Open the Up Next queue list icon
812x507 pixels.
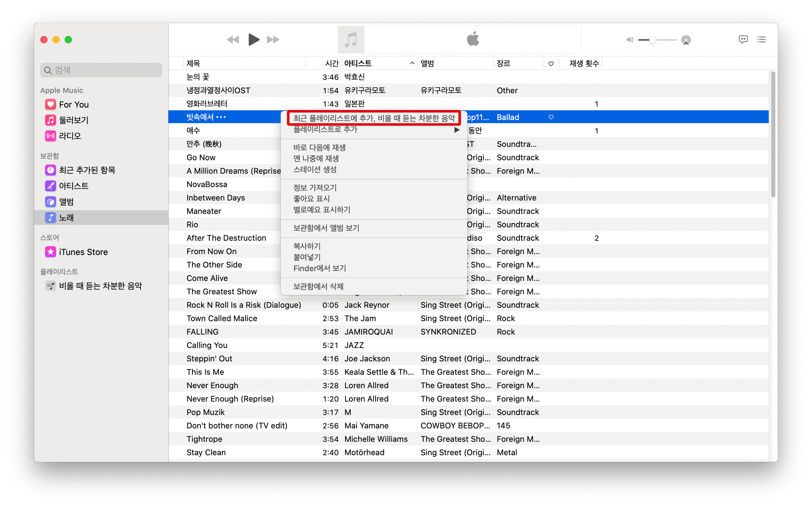pyautogui.click(x=761, y=40)
